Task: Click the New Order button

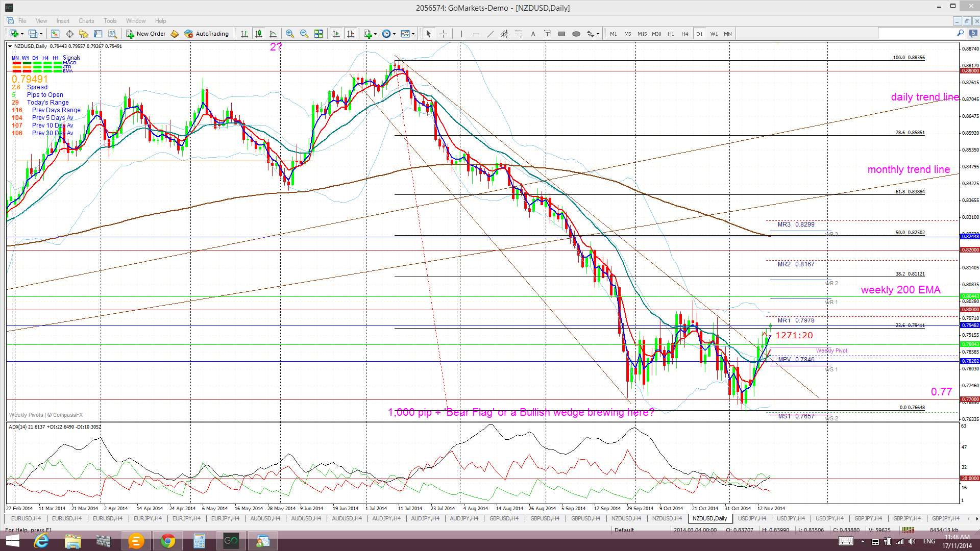Action: coord(146,34)
